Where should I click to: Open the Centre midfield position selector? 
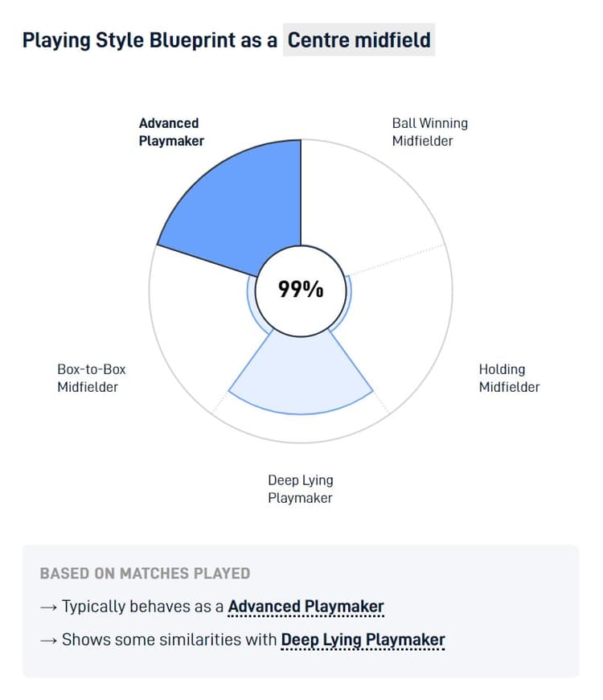359,40
